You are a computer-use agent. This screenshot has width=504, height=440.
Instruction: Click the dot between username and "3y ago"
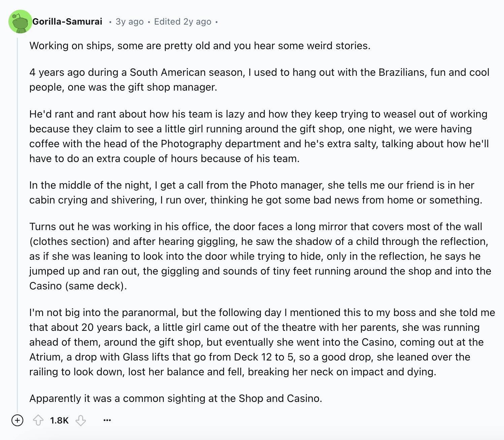(110, 22)
